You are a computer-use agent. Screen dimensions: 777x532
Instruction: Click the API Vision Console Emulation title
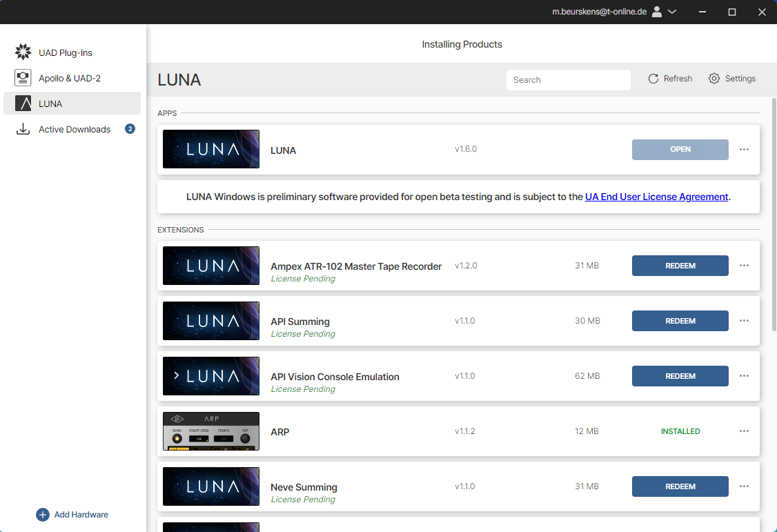(x=335, y=377)
